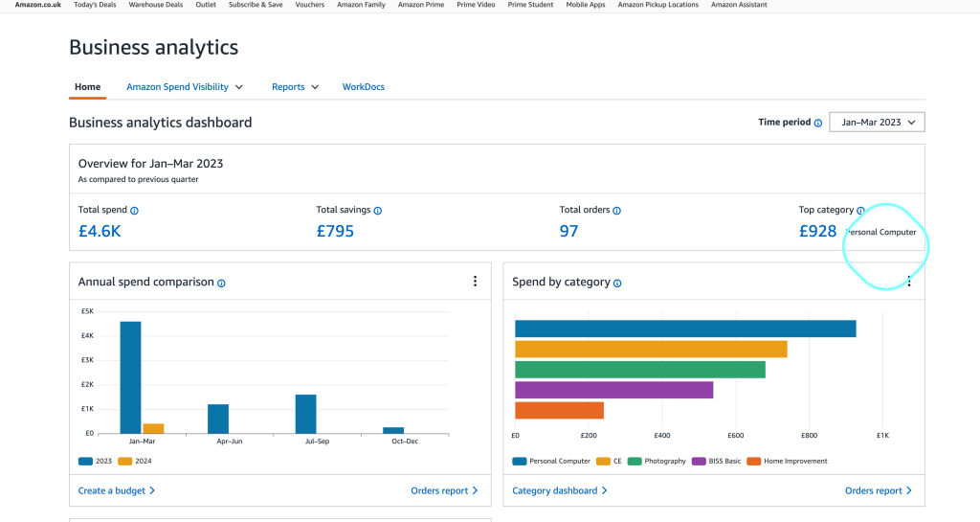
Task: Open the Outlet link
Action: tap(206, 5)
